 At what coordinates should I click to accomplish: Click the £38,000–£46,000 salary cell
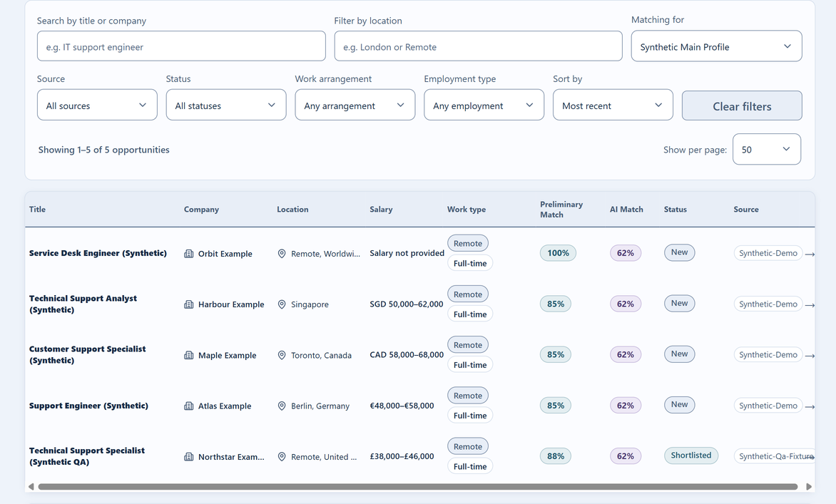coord(402,456)
